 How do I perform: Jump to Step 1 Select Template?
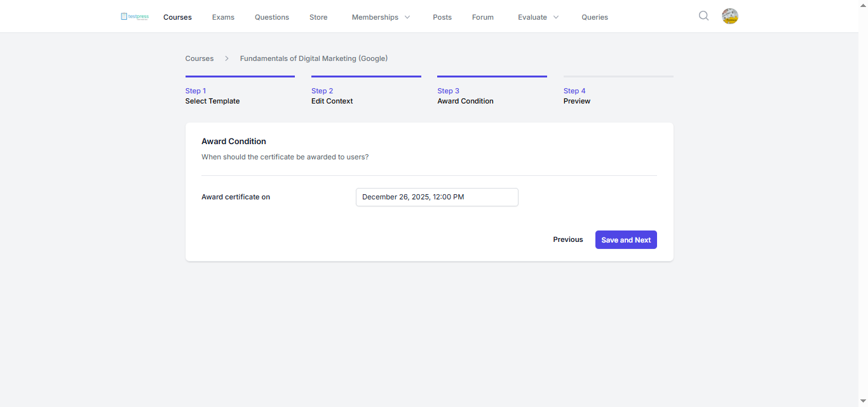pyautogui.click(x=213, y=96)
